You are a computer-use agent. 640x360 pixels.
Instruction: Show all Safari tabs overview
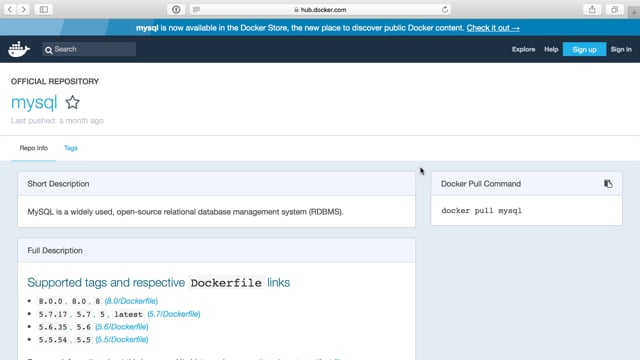click(x=614, y=9)
